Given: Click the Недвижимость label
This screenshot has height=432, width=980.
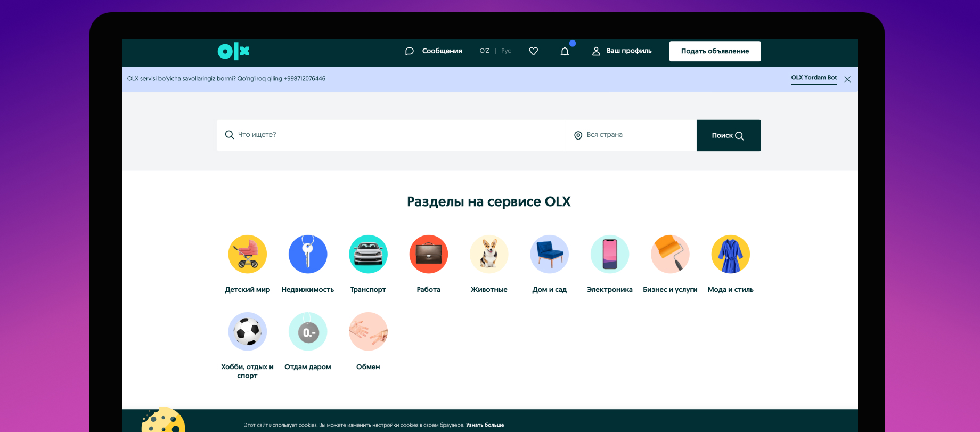Looking at the screenshot, I should (x=308, y=290).
